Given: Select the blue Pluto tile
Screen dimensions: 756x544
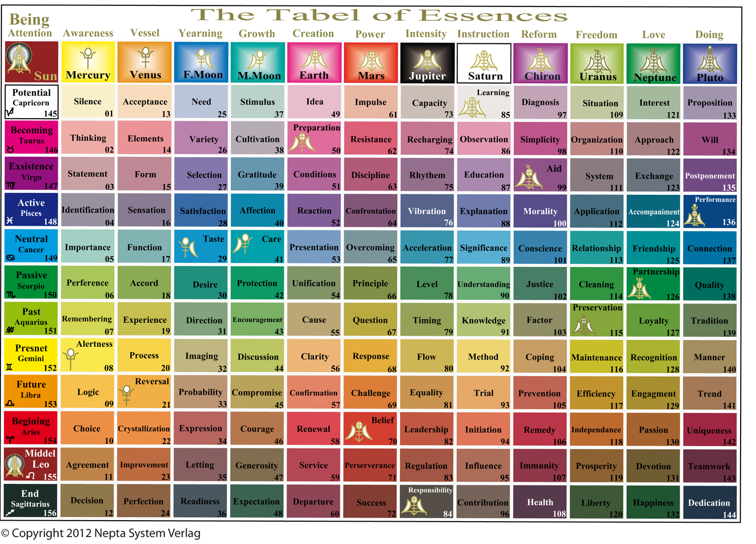Looking at the screenshot, I should [710, 63].
